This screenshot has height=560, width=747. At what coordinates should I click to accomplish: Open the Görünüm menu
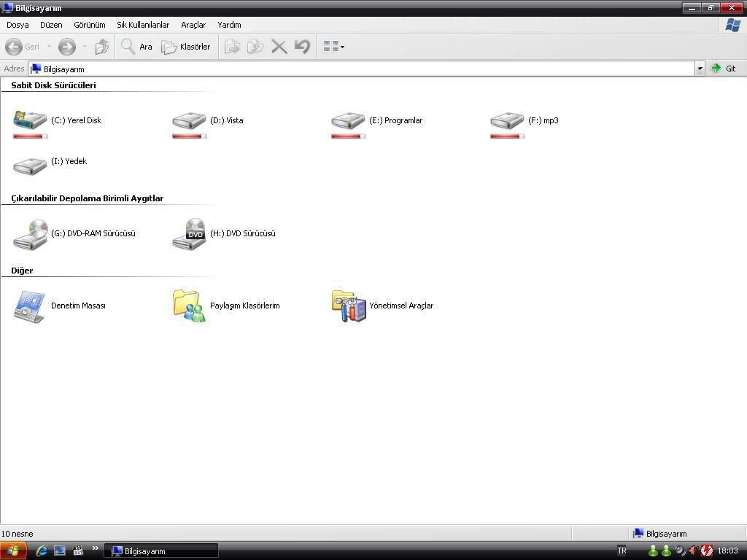[x=90, y=25]
